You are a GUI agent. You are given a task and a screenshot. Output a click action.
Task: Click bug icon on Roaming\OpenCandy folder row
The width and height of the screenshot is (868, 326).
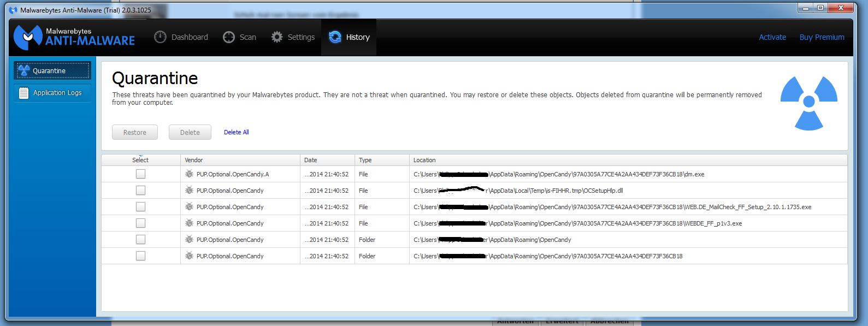point(189,239)
